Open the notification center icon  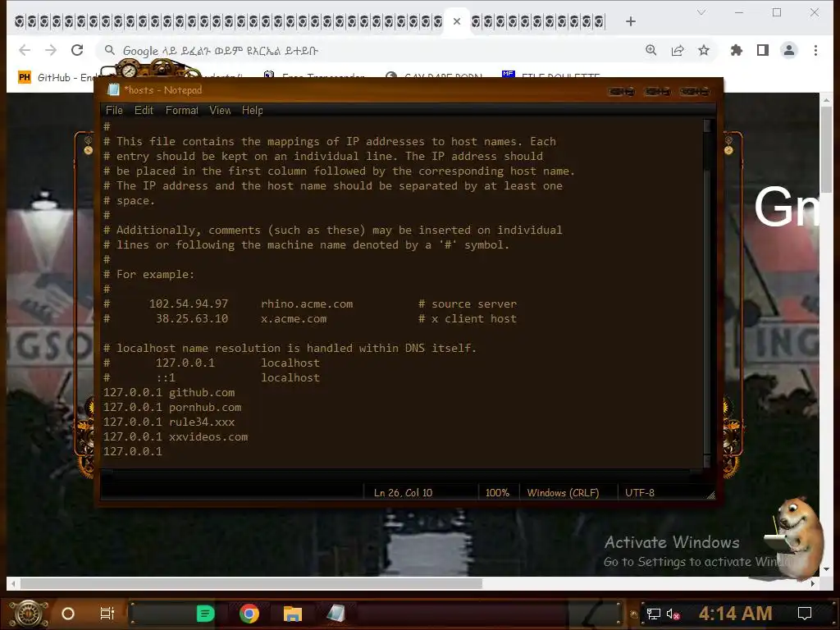click(x=805, y=614)
